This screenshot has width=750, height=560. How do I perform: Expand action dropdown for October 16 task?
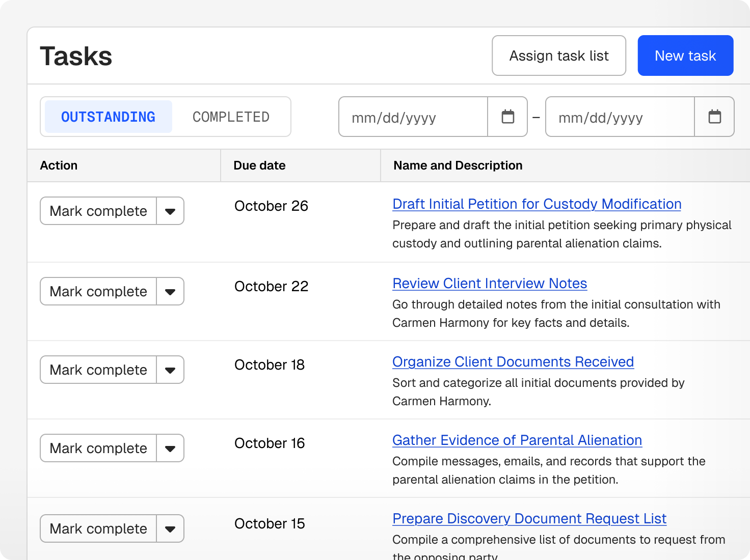(x=170, y=448)
